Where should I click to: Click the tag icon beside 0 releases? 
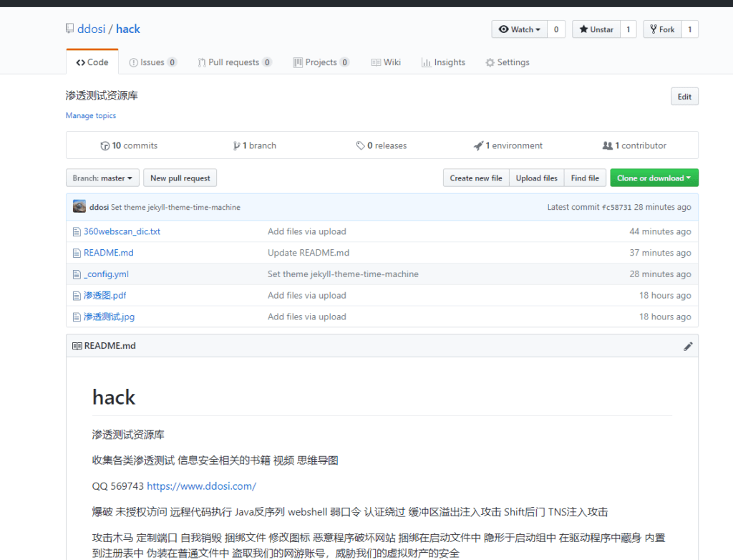[361, 145]
